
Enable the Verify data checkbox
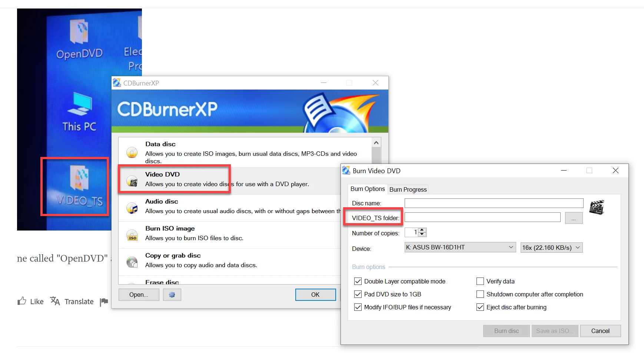(480, 281)
